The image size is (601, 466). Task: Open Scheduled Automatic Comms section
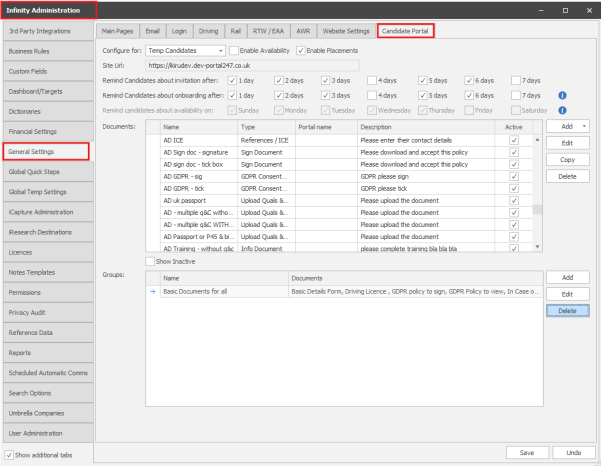(x=48, y=373)
